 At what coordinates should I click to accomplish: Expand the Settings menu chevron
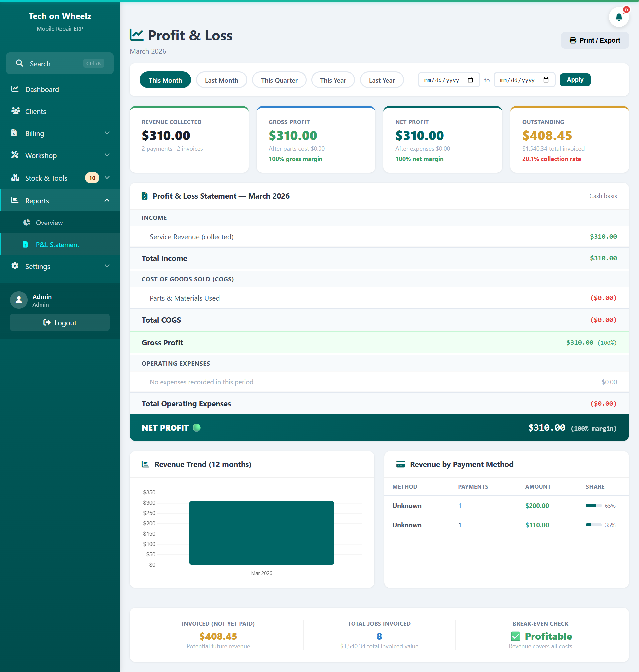(107, 266)
